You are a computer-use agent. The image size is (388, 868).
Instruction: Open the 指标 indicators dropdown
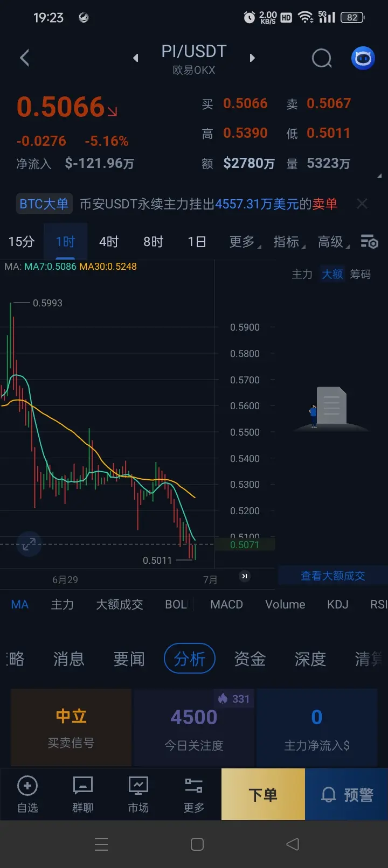(x=289, y=242)
